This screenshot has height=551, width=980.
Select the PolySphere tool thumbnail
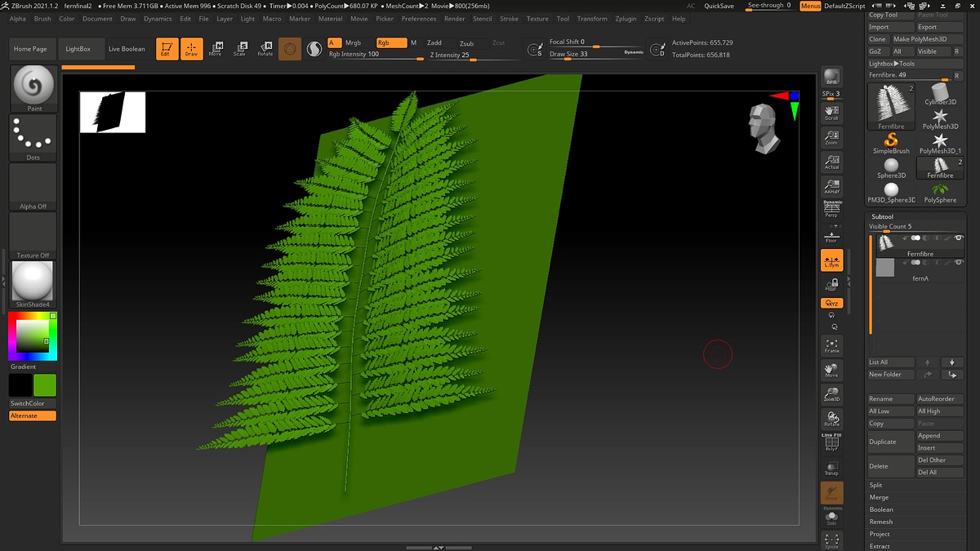tap(940, 193)
